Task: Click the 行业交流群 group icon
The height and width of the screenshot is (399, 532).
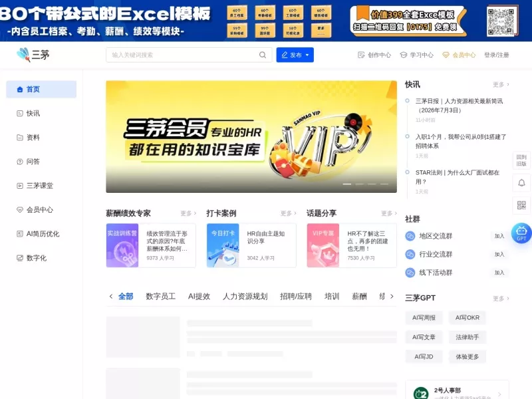Action: click(x=410, y=254)
